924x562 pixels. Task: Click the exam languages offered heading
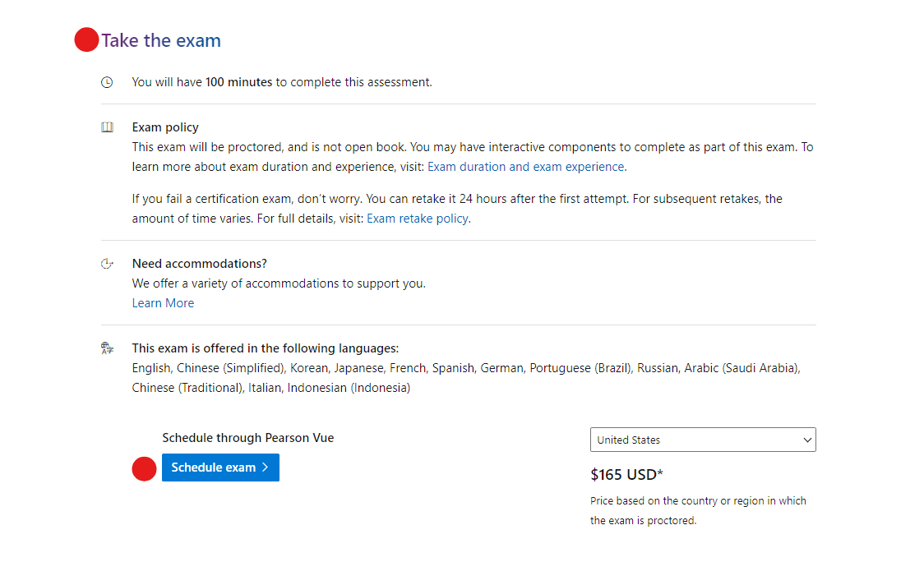click(x=266, y=348)
